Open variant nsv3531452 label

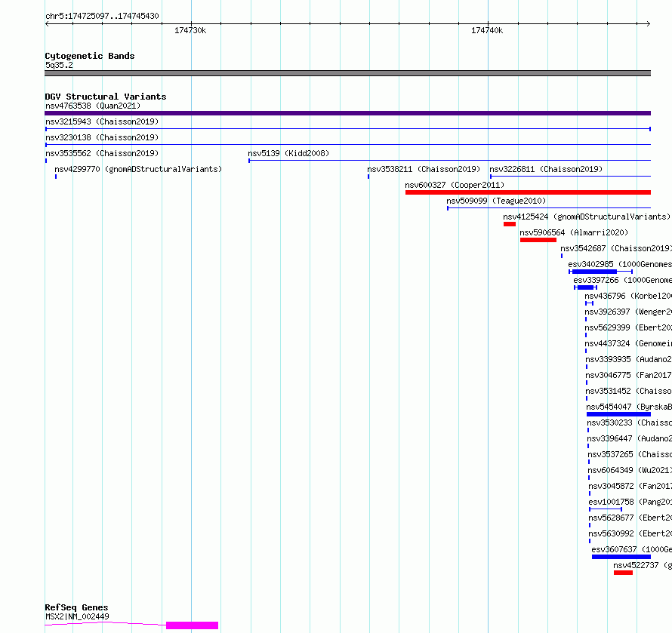tap(628, 391)
